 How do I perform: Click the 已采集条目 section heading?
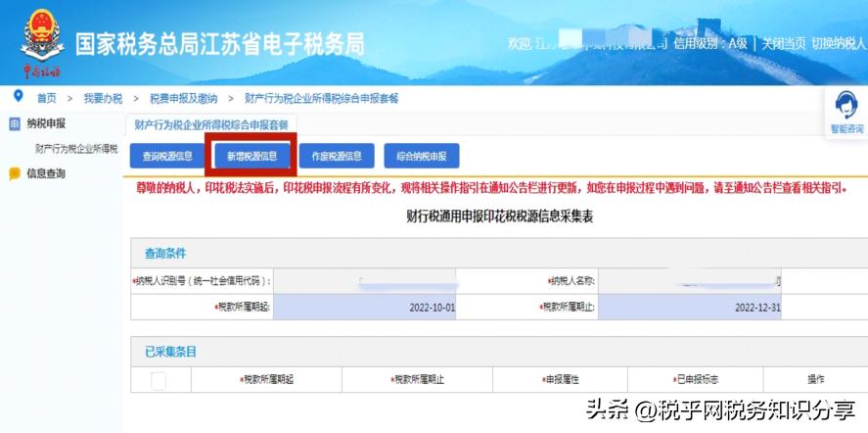[170, 352]
